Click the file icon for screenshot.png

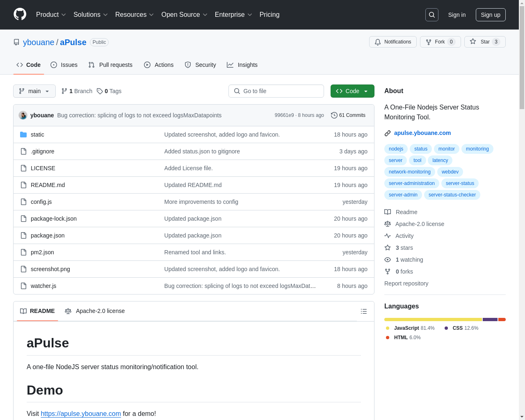(x=23, y=269)
